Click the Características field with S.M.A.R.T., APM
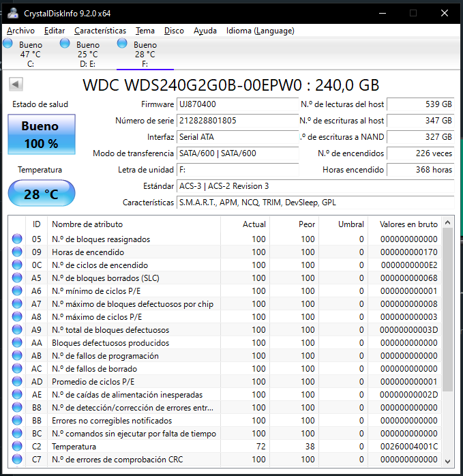463x476 pixels. click(316, 203)
